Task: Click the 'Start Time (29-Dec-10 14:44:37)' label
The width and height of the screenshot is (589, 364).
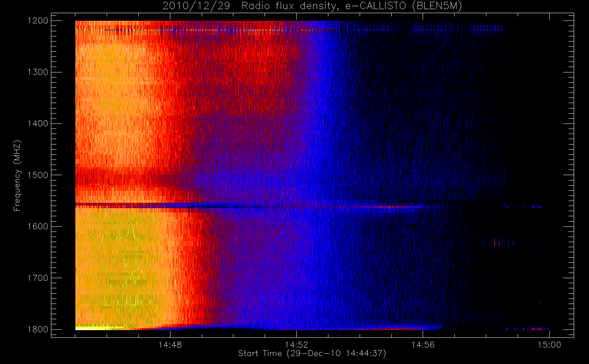Action: [312, 353]
